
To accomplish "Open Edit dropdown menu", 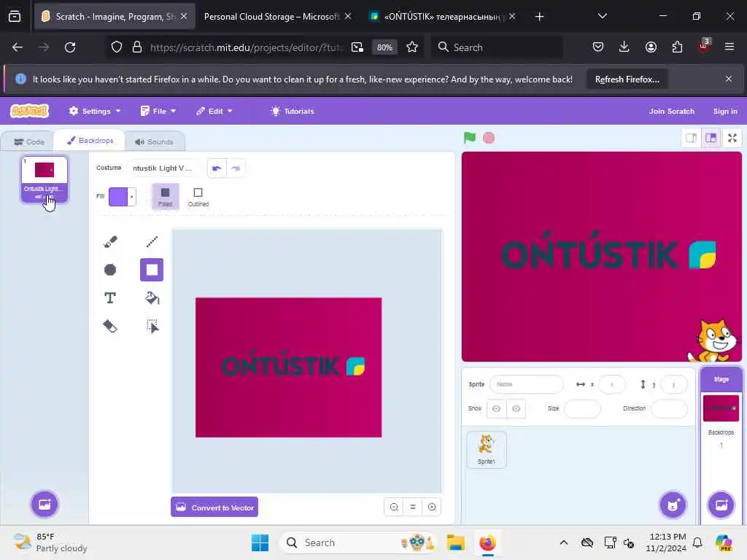I will click(214, 111).
